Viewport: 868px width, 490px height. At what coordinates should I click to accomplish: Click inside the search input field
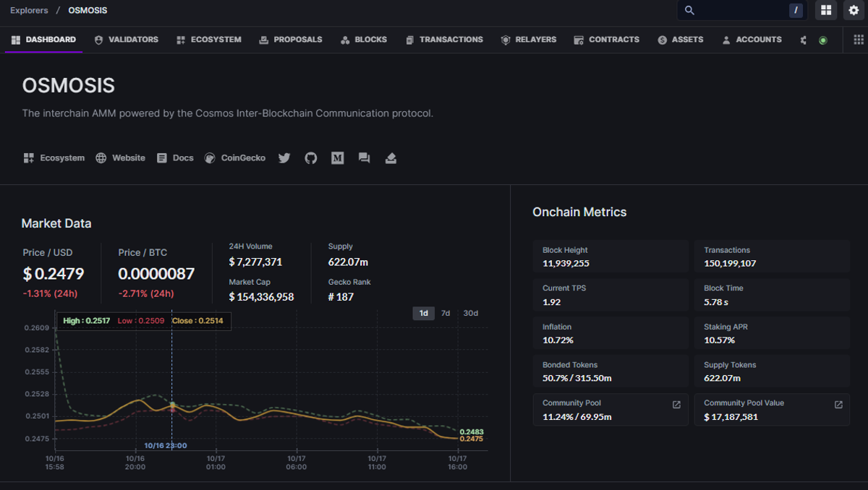tap(741, 10)
